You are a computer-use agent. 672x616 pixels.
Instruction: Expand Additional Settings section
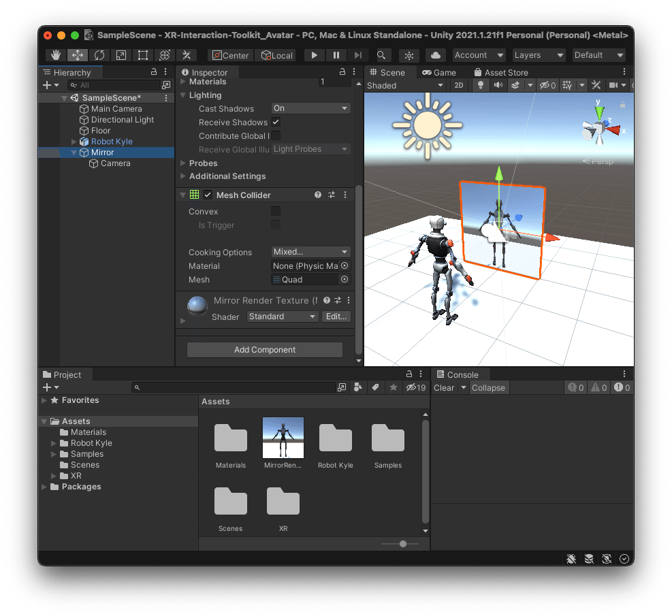pyautogui.click(x=183, y=176)
